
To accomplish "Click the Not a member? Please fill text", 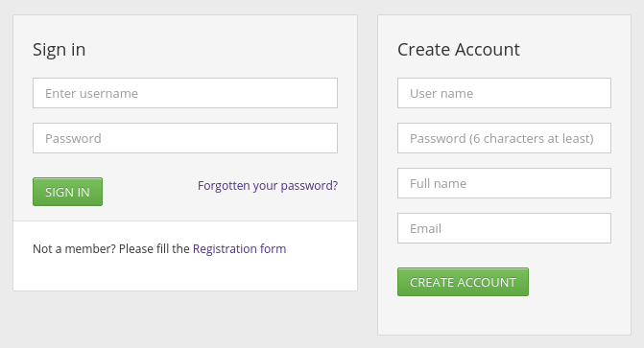I will coord(111,248).
